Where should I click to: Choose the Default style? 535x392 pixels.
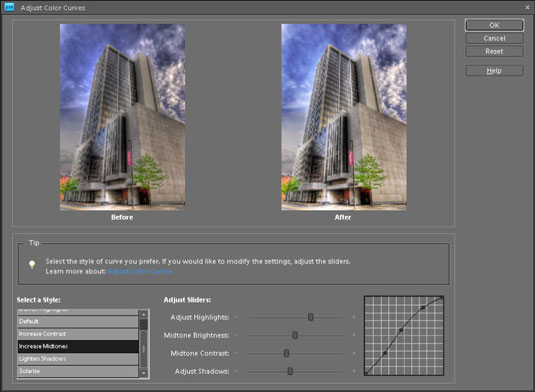point(78,321)
